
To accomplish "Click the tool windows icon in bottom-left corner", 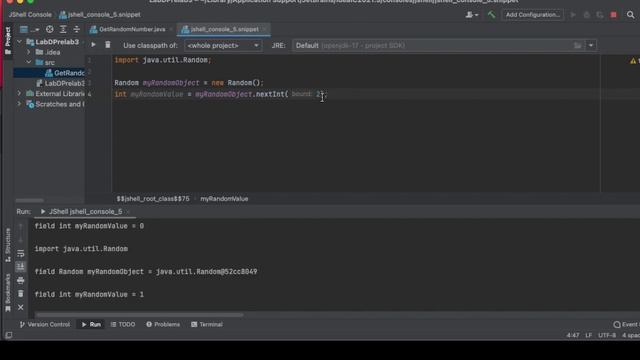I will [9, 335].
